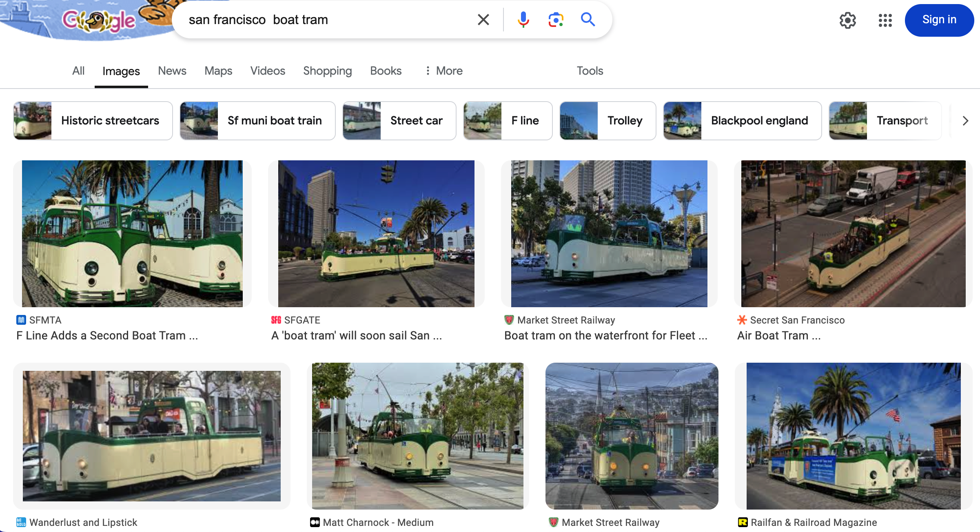980x532 pixels.
Task: Open the SFMTA second boat tram image
Action: click(132, 233)
